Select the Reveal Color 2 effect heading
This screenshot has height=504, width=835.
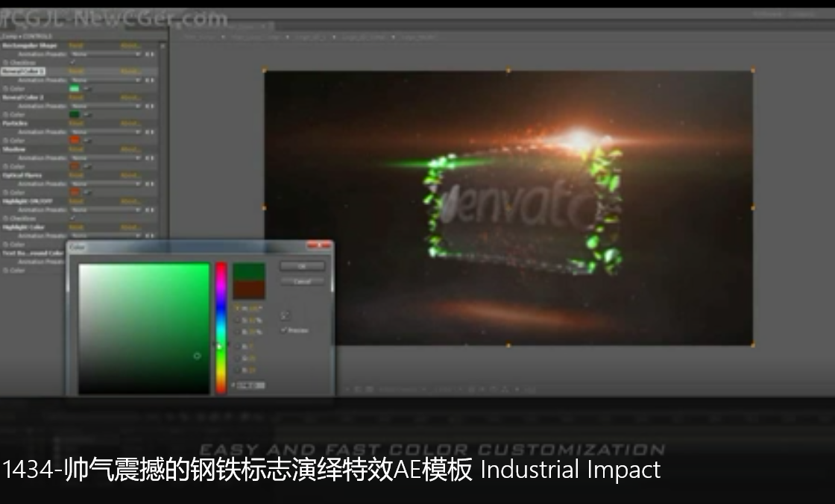point(23,98)
